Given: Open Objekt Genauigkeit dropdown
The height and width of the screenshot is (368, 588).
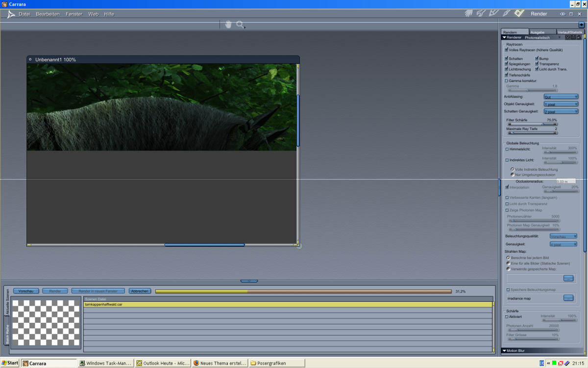Looking at the screenshot, I should (561, 104).
